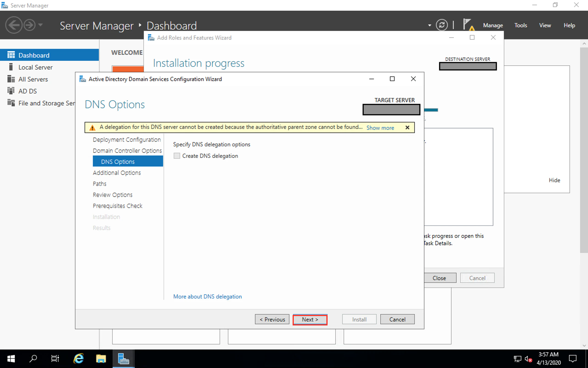
Task: Click Show more on the delegation warning
Action: click(380, 128)
